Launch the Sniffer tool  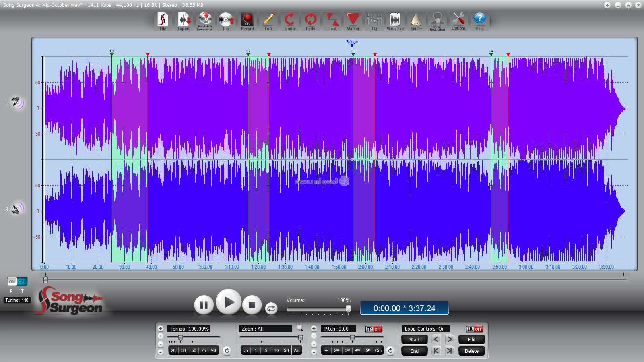click(416, 21)
